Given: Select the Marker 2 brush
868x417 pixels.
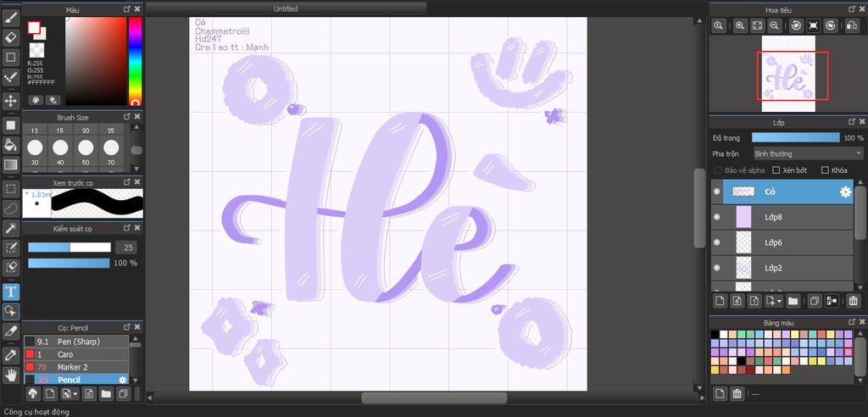Looking at the screenshot, I should 76,367.
